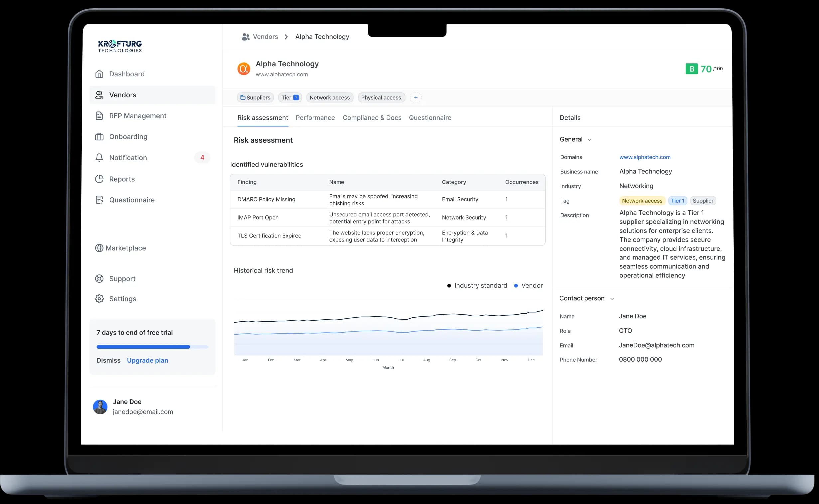The height and width of the screenshot is (504, 819).
Task: Click the breadcrumb chevron arrow
Action: tap(286, 37)
